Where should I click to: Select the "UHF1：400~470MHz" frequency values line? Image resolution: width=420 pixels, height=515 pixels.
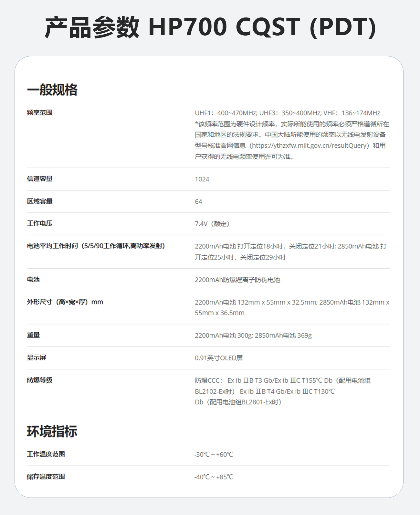[287, 113]
